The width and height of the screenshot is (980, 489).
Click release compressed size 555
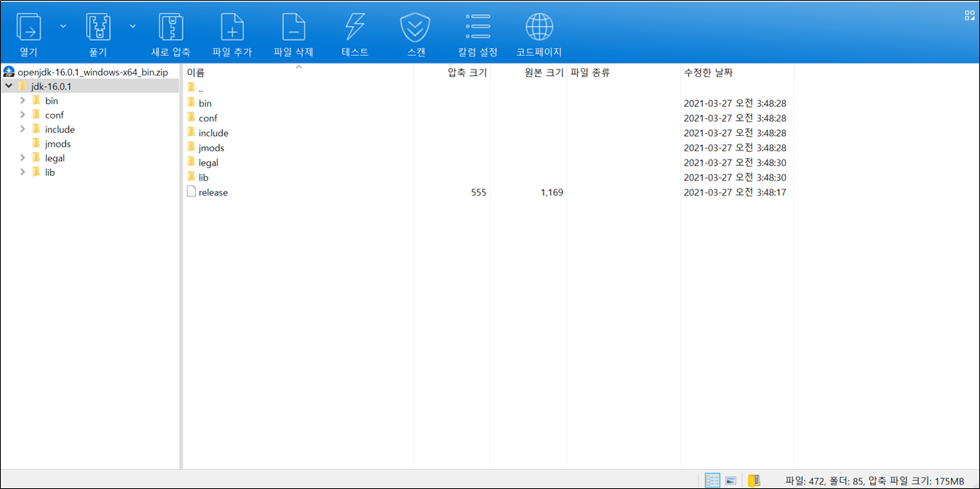(x=479, y=193)
